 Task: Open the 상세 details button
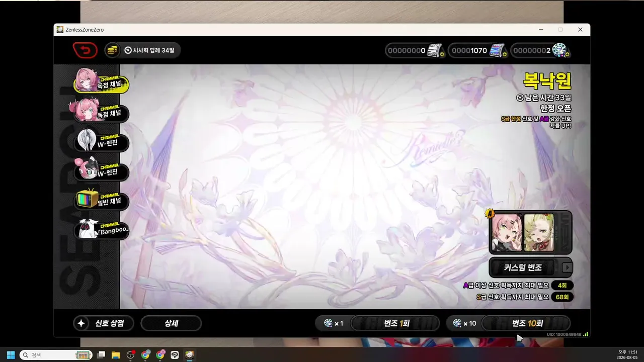(171, 323)
